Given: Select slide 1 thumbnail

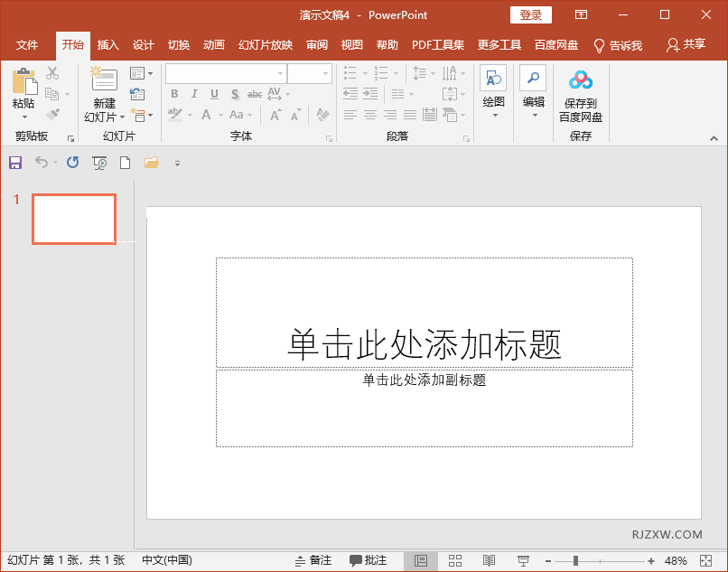Looking at the screenshot, I should (73, 219).
